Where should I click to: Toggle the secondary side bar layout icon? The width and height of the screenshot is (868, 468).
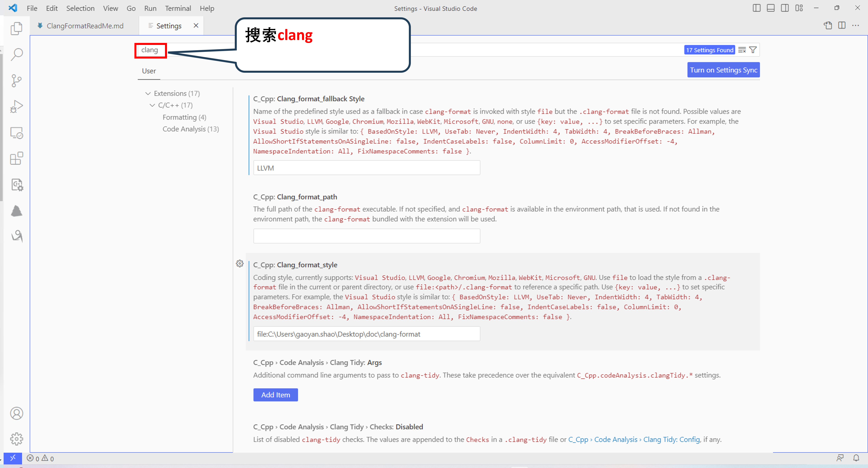(x=785, y=8)
